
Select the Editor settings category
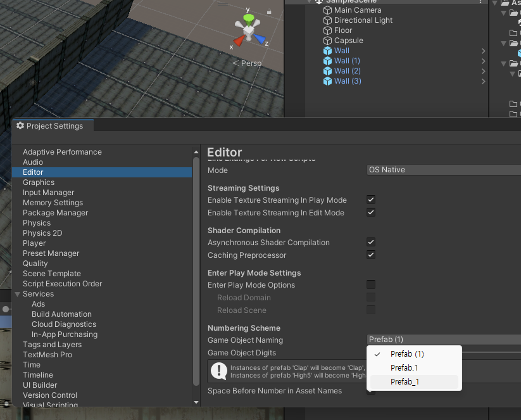(x=102, y=172)
